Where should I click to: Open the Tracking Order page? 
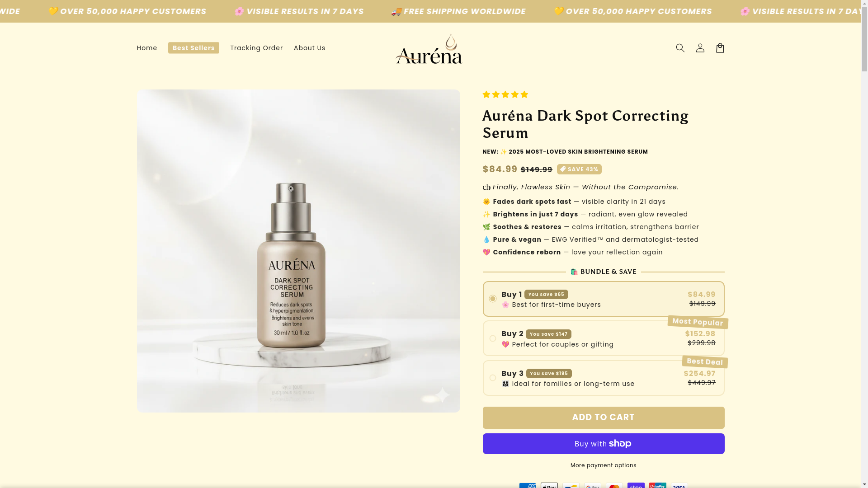[256, 48]
